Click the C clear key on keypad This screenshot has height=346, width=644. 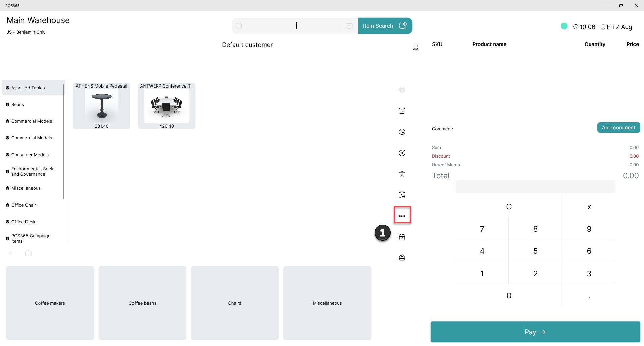pyautogui.click(x=509, y=207)
